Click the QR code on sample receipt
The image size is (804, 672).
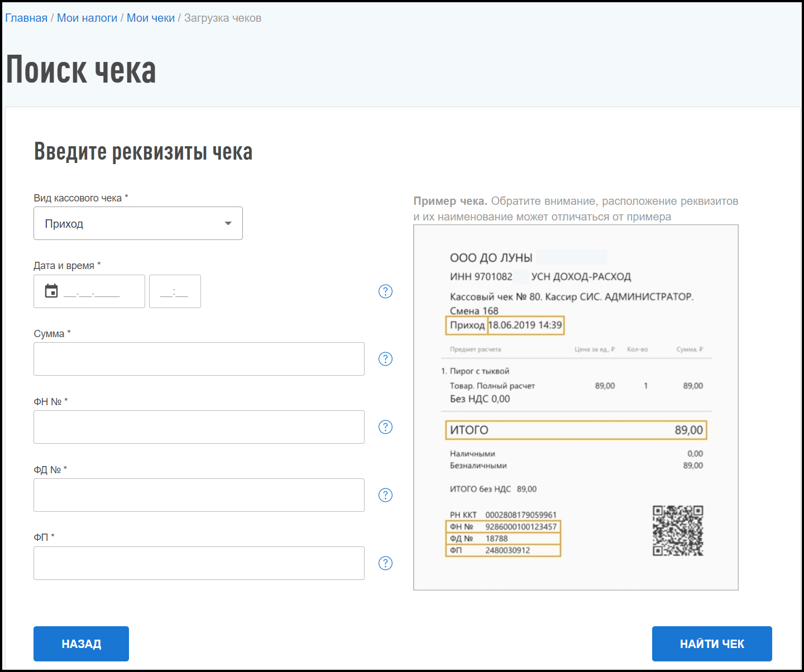click(x=678, y=530)
